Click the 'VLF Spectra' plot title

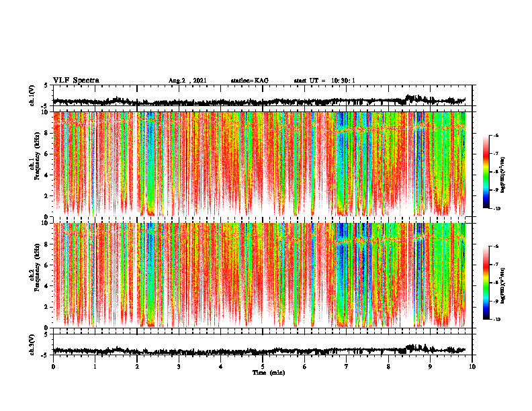pos(76,81)
